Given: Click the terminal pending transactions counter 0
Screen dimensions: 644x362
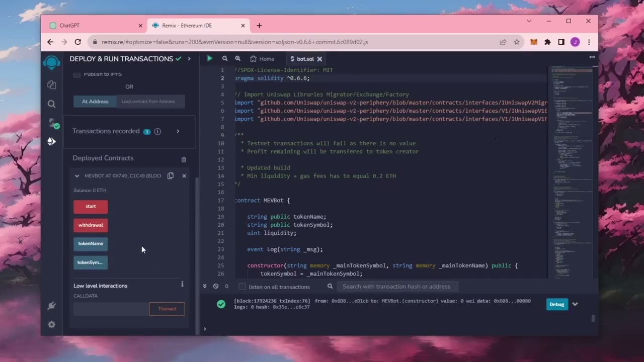Looking at the screenshot, I should point(227,286).
